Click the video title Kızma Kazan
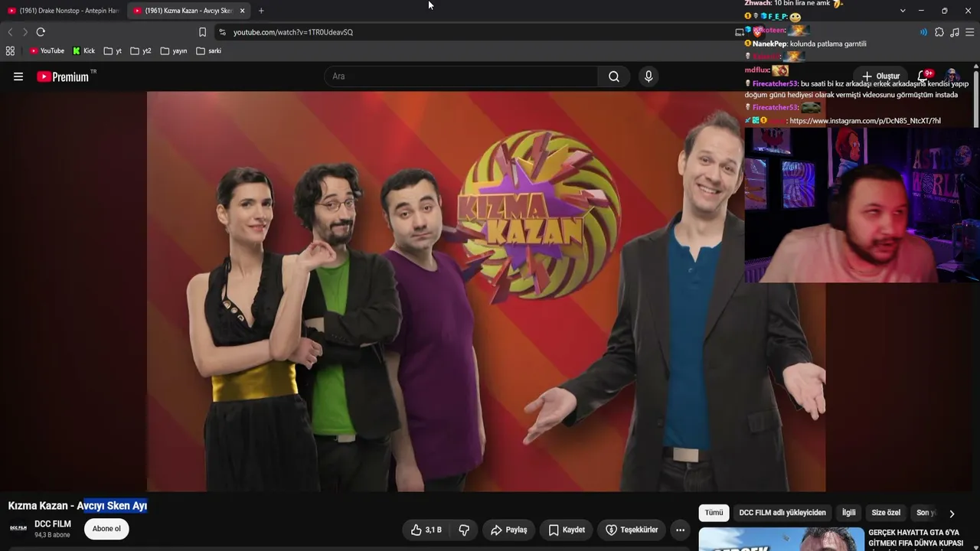This screenshot has height=551, width=980. [77, 506]
